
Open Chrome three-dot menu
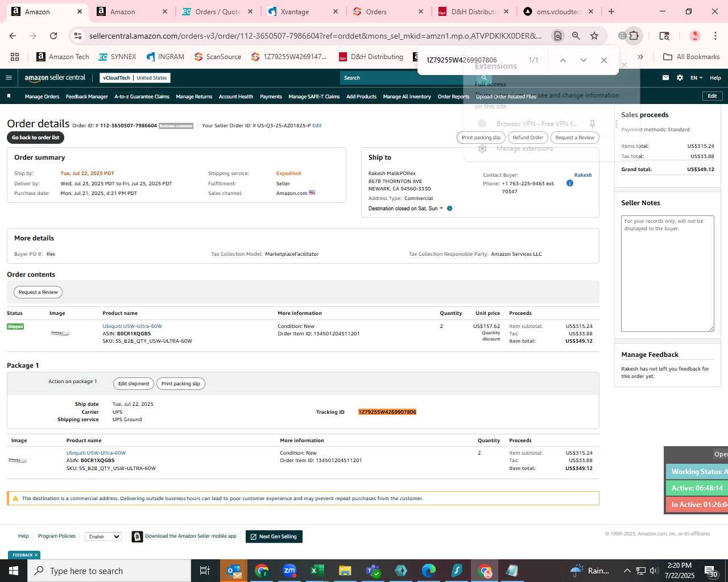[x=715, y=36]
